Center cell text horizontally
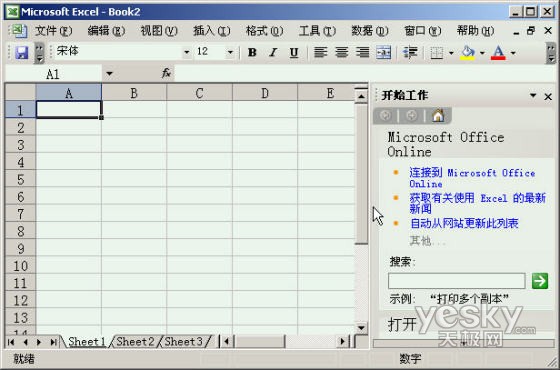Viewport: 560px width, 370px height. click(x=341, y=52)
